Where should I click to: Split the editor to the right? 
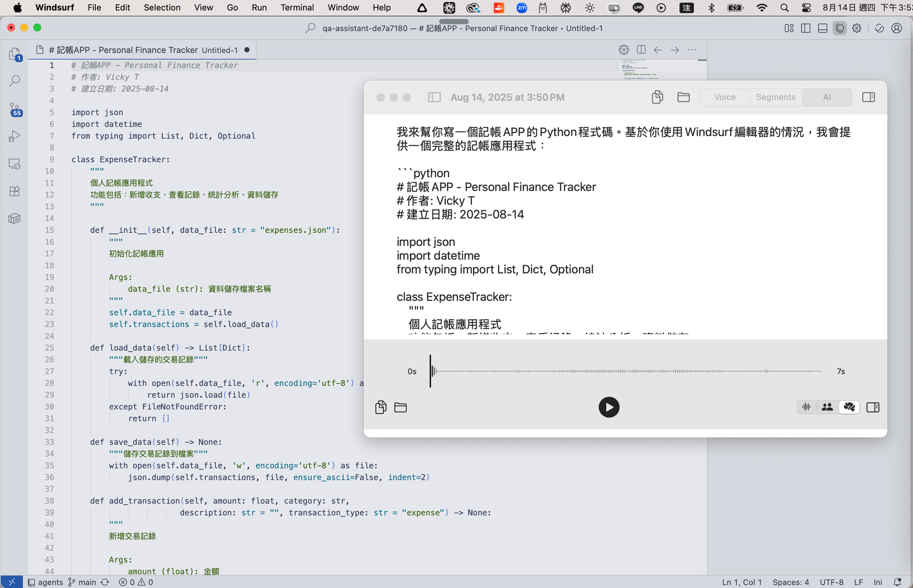pos(641,50)
